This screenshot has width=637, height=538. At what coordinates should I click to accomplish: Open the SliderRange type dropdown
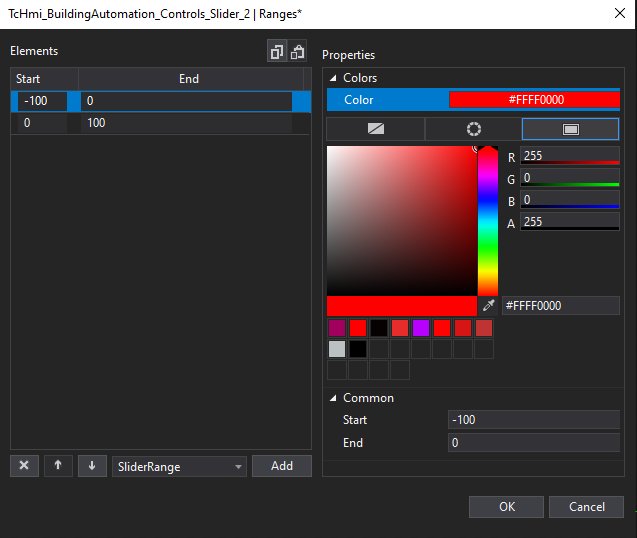pyautogui.click(x=179, y=466)
